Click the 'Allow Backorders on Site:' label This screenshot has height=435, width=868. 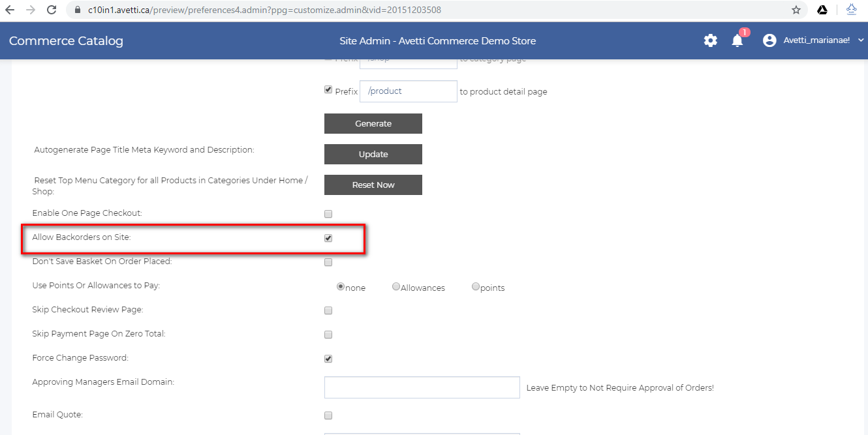(x=82, y=237)
